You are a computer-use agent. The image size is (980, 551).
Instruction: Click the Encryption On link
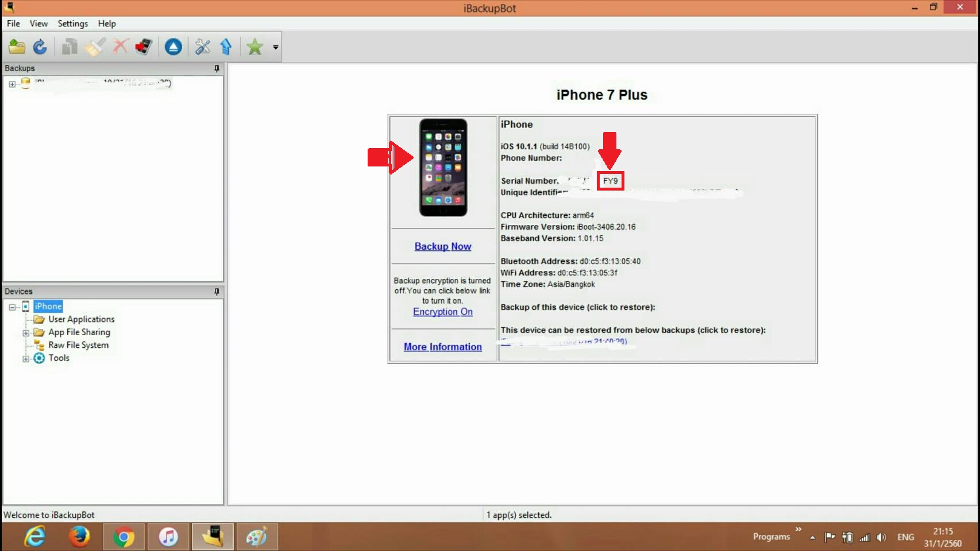443,312
